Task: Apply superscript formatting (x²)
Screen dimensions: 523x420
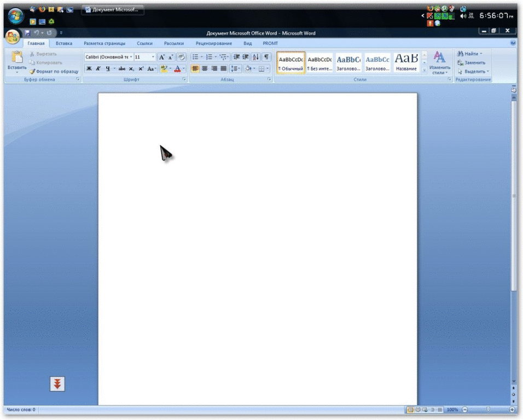Action: (141, 69)
